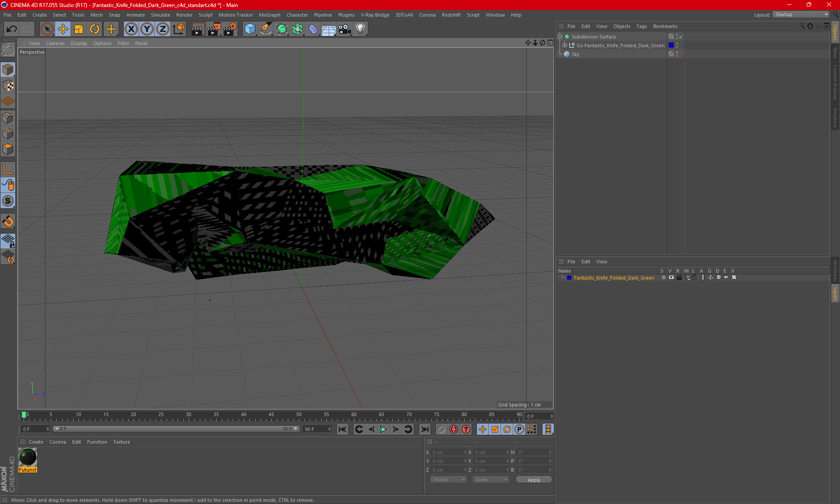Open the material manager Texture menu
This screenshot has width=840, height=504.
click(121, 442)
